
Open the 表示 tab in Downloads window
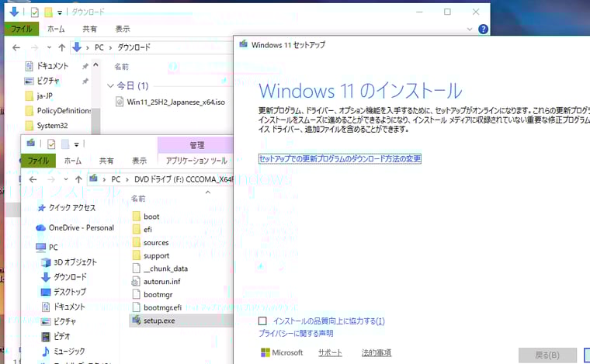[123, 29]
